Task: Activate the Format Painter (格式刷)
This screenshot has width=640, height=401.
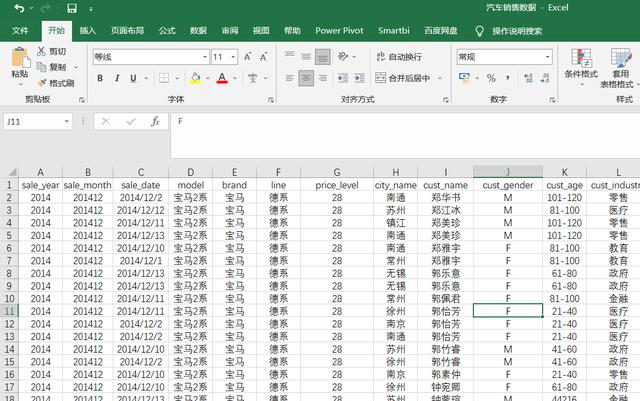Action: (56, 83)
